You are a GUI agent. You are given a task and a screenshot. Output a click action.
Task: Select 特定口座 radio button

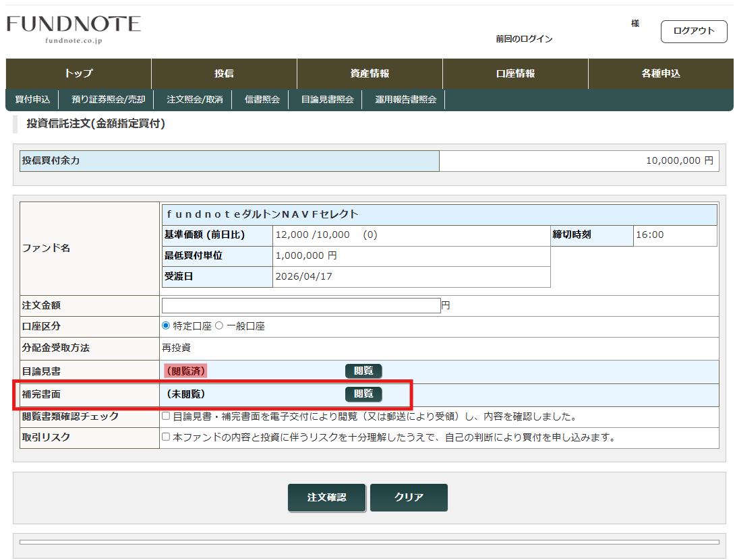167,326
